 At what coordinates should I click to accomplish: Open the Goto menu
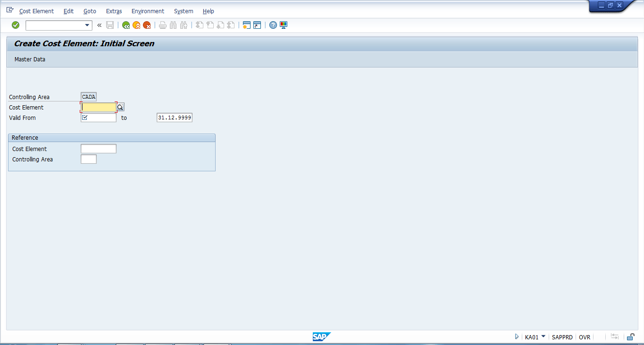[90, 11]
